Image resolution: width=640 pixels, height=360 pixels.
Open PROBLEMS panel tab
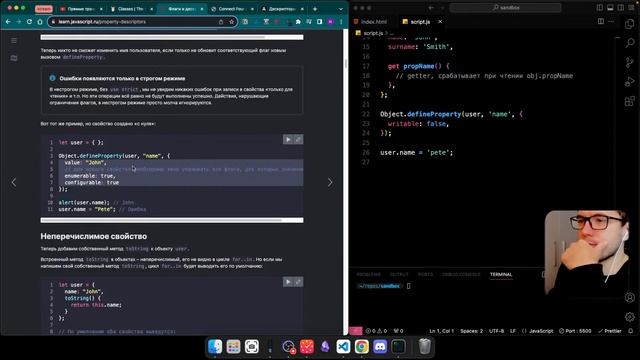[369, 274]
